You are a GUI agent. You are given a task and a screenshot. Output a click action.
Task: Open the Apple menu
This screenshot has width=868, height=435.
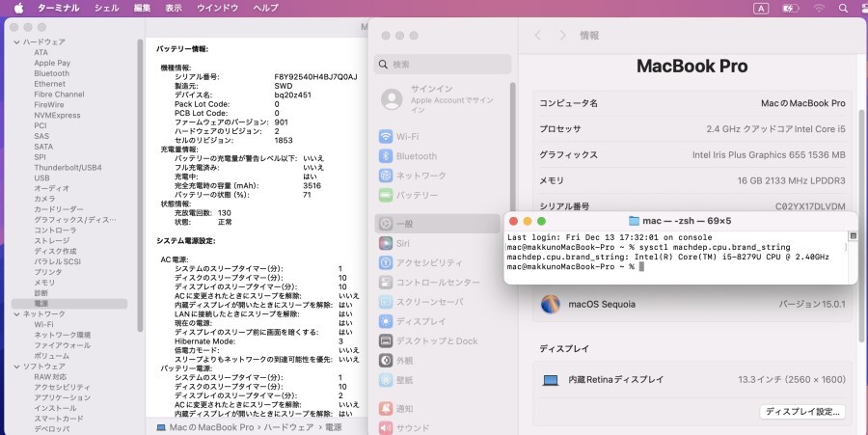tap(19, 8)
